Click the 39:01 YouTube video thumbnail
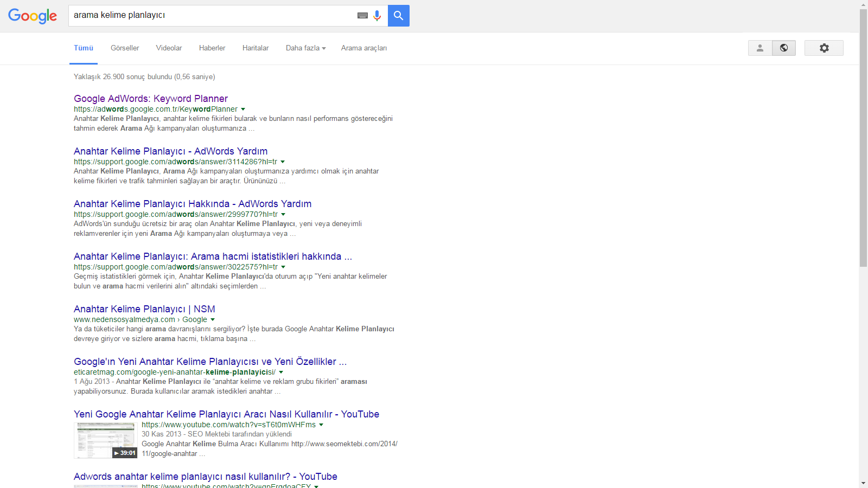The height and width of the screenshot is (488, 868). click(x=105, y=440)
